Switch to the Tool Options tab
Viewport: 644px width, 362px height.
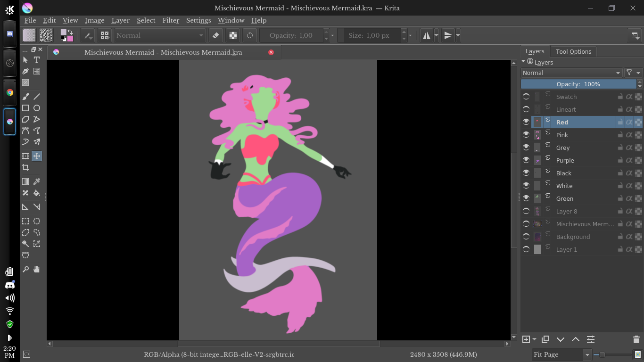click(573, 51)
